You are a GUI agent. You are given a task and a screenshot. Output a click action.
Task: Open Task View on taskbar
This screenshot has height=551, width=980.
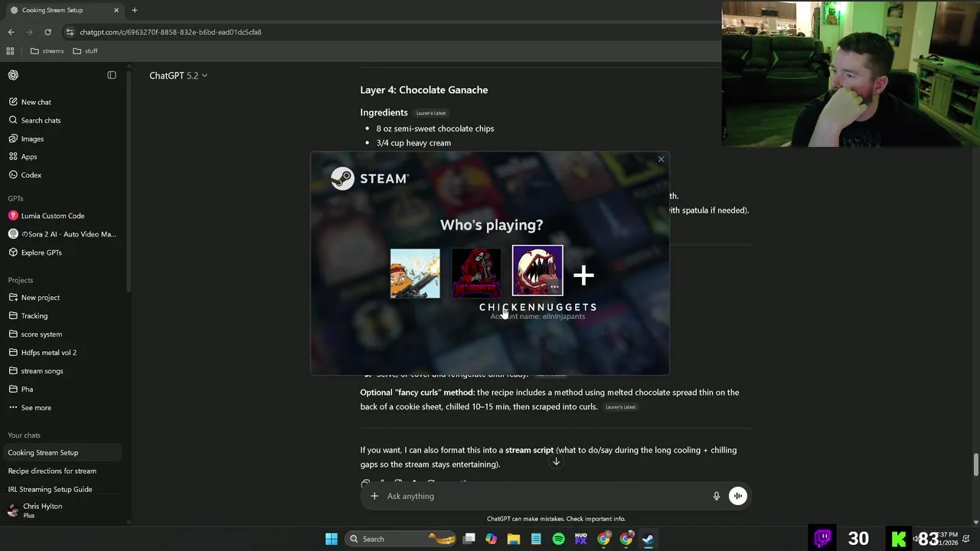[469, 539]
